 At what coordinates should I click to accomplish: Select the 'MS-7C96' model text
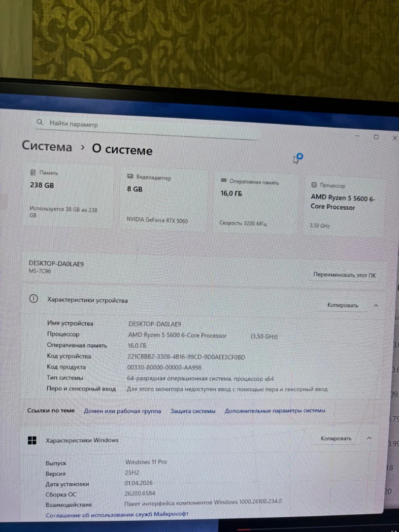point(40,271)
